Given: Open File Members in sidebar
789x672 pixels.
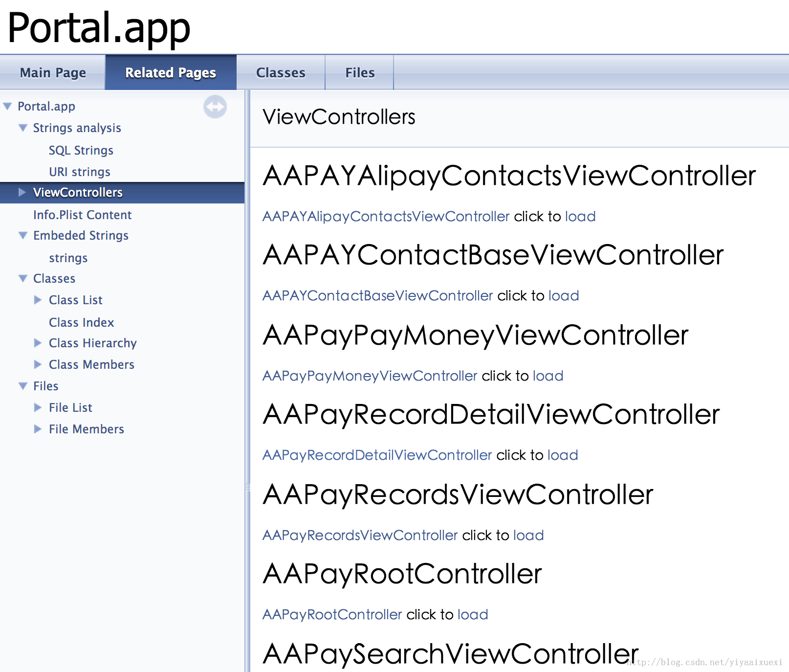Looking at the screenshot, I should [87, 429].
